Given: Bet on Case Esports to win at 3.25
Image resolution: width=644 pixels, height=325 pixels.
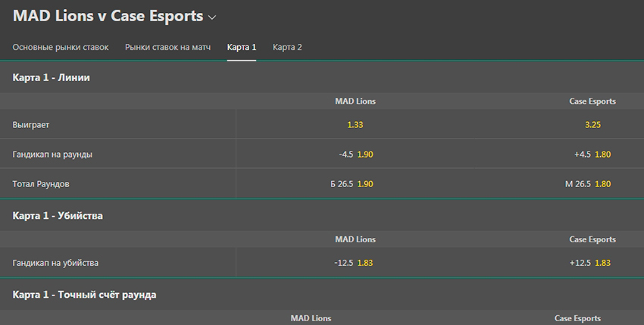Looking at the screenshot, I should pos(592,124).
